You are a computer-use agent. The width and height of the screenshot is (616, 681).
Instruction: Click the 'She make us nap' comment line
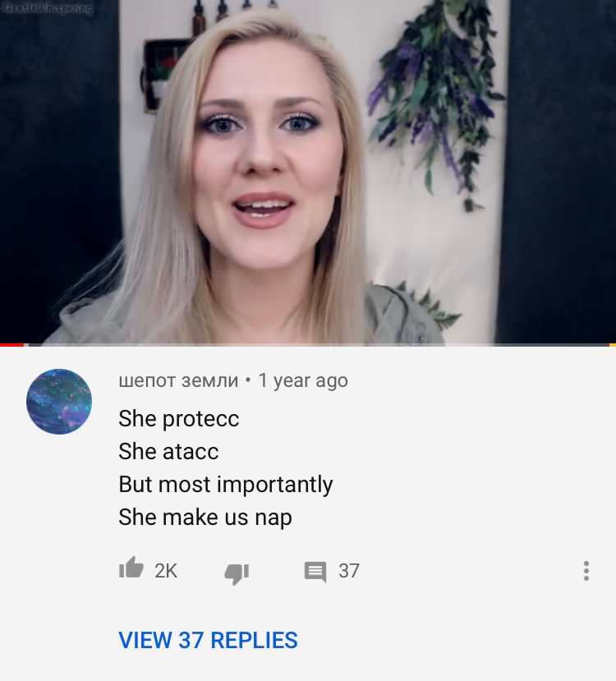tap(205, 518)
